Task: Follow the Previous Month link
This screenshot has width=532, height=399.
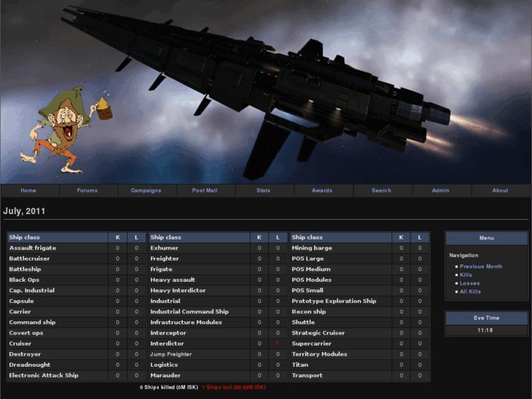Action: pyautogui.click(x=481, y=266)
